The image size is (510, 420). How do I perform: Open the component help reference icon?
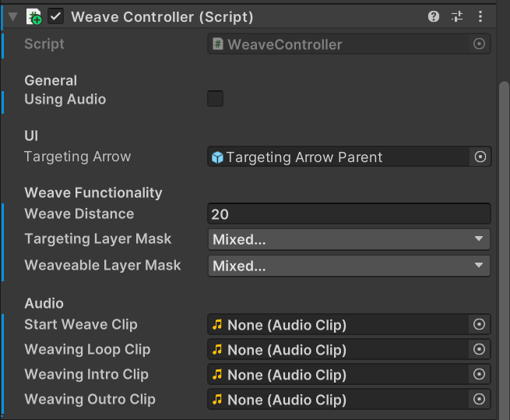(433, 16)
